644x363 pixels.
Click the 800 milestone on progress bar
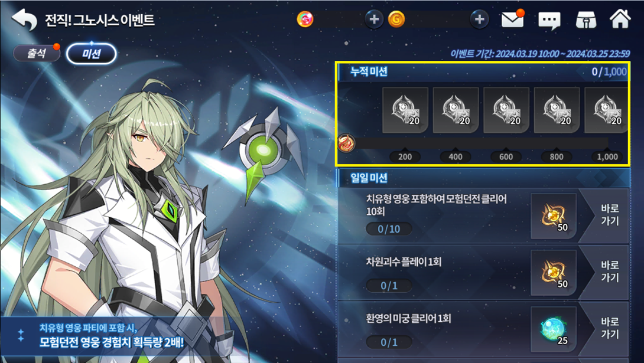pos(557,156)
